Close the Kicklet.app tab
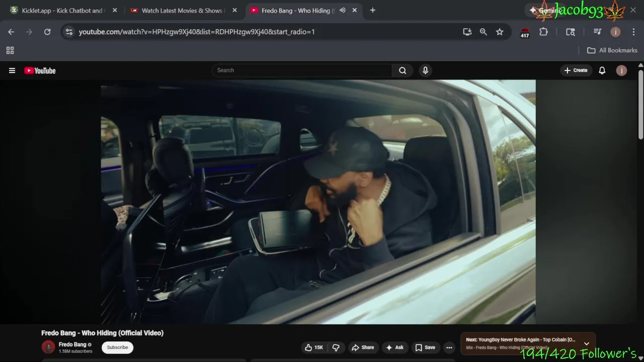This screenshot has width=644, height=362. (x=115, y=10)
